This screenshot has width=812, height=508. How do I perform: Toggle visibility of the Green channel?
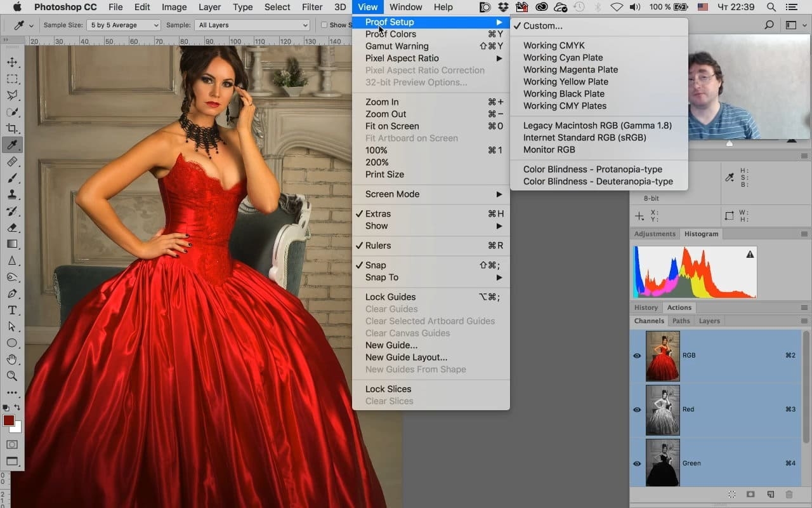637,464
